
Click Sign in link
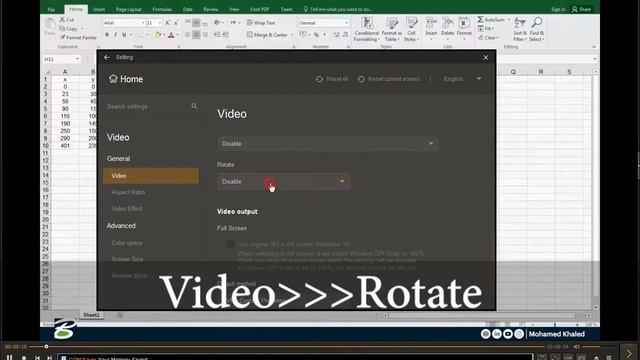558,9
